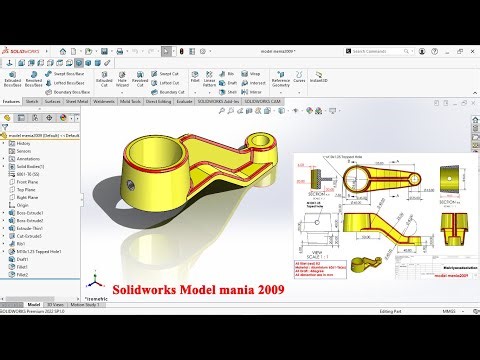Select the Extruded Cut tool
Image resolution: width=480 pixels, height=360 pixels.
[104, 79]
